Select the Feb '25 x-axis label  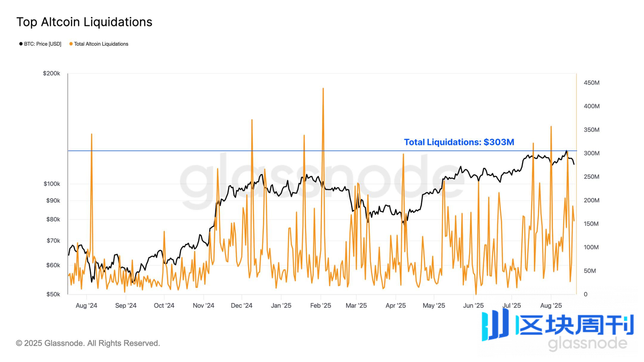point(321,305)
